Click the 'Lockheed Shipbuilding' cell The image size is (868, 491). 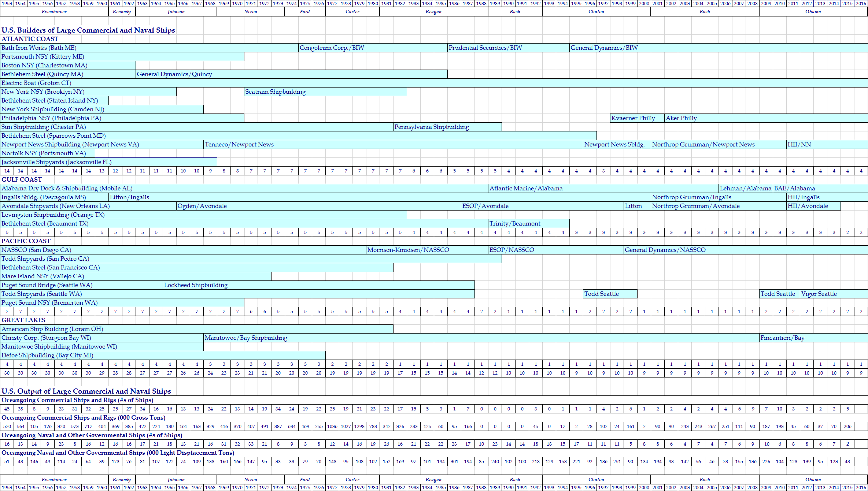[x=319, y=285]
